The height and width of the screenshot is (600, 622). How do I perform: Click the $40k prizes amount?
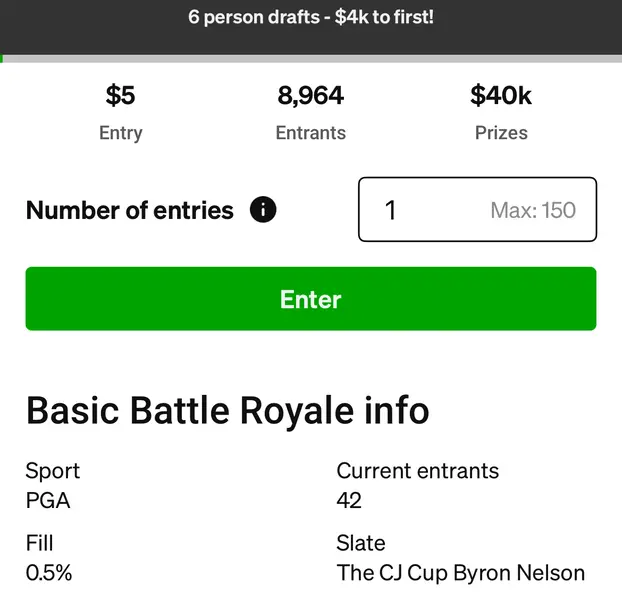coord(501,96)
